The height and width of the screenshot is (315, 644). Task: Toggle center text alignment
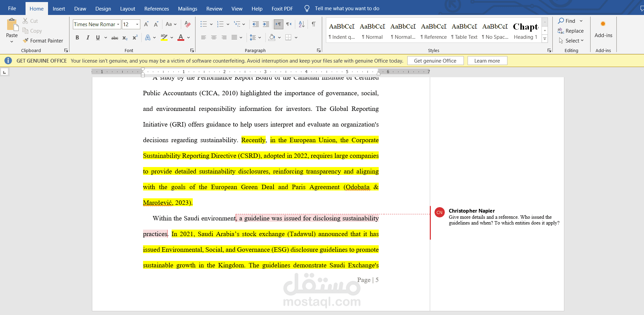pyautogui.click(x=214, y=37)
